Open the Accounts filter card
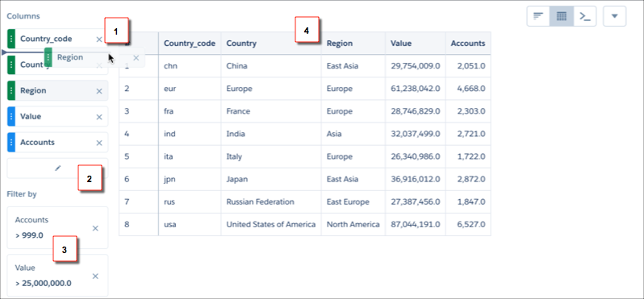This screenshot has width=644, height=299. pyautogui.click(x=57, y=227)
